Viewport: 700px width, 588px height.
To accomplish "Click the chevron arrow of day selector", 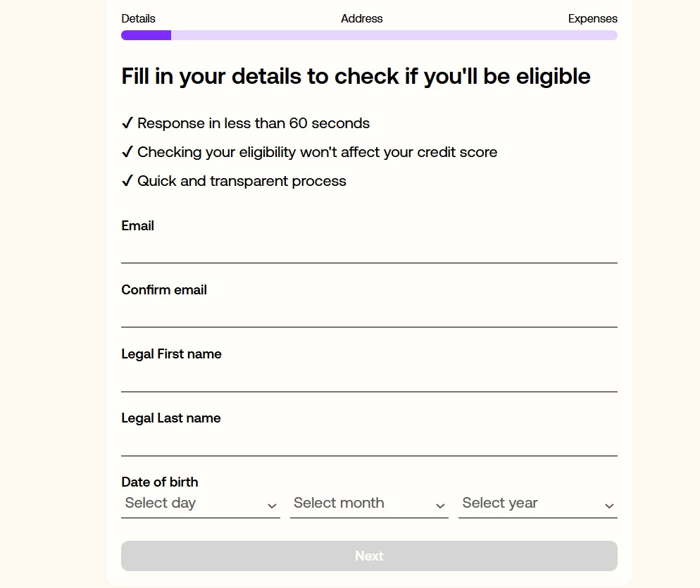I will click(272, 506).
